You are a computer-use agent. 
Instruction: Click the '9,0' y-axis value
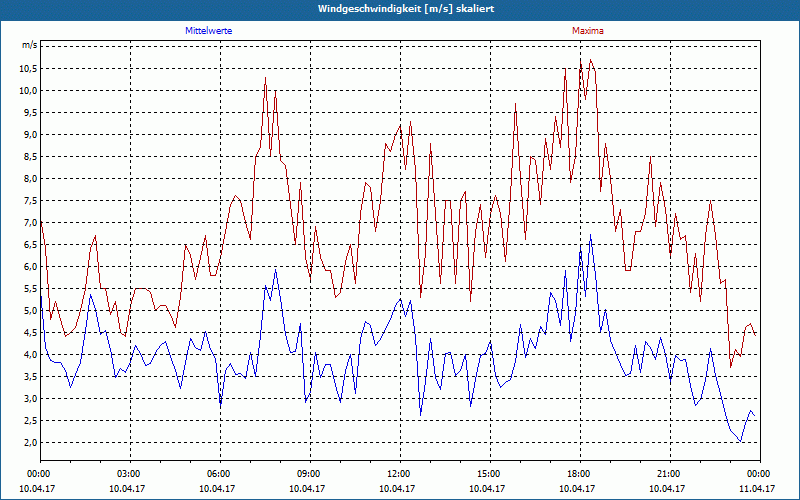(30, 135)
